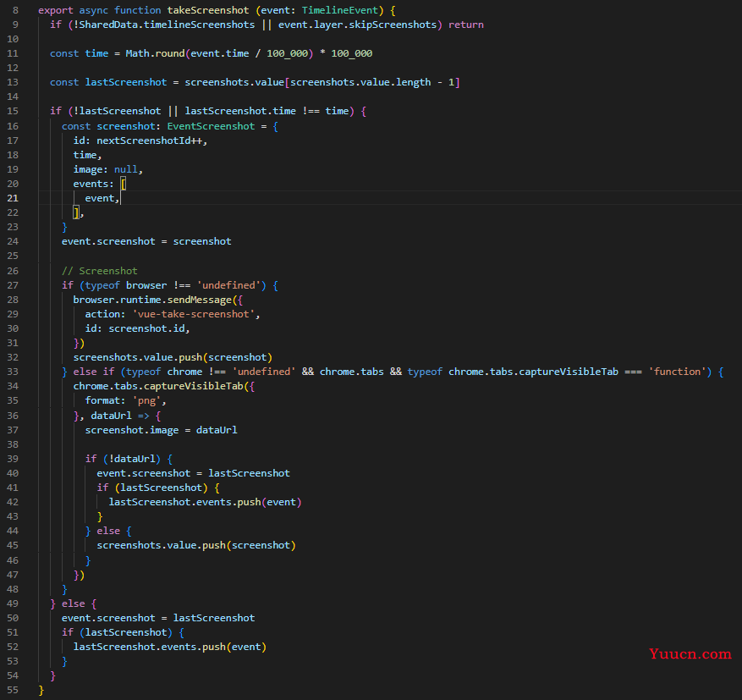
Task: Click the 'vue-take-screenshot' string
Action: [x=193, y=314]
